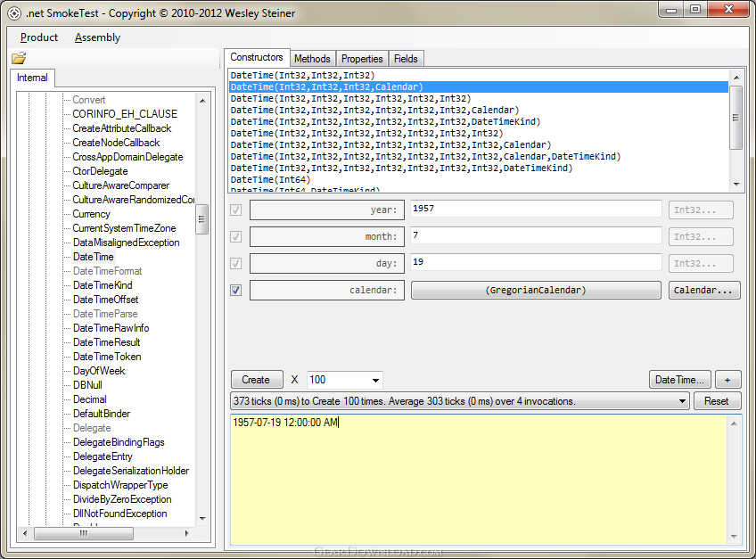This screenshot has width=756, height=559.
Task: Open assembly with the folder icon
Action: tap(19, 58)
